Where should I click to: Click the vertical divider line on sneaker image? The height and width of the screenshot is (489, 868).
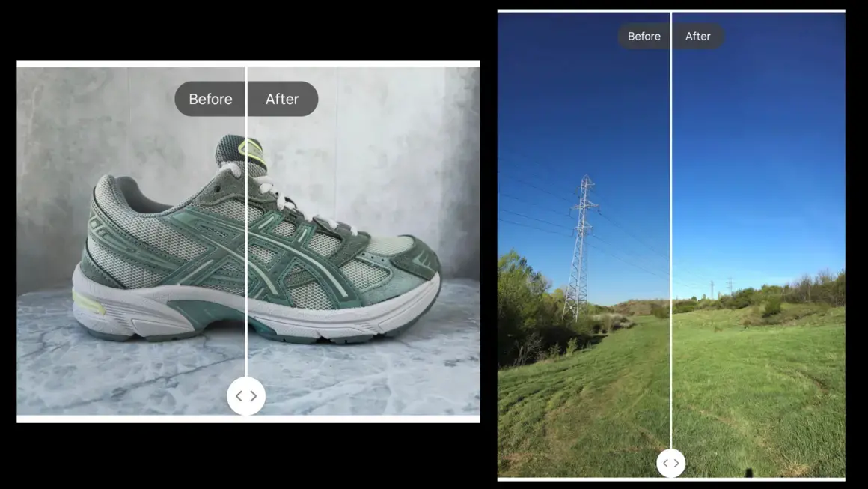pos(246,225)
